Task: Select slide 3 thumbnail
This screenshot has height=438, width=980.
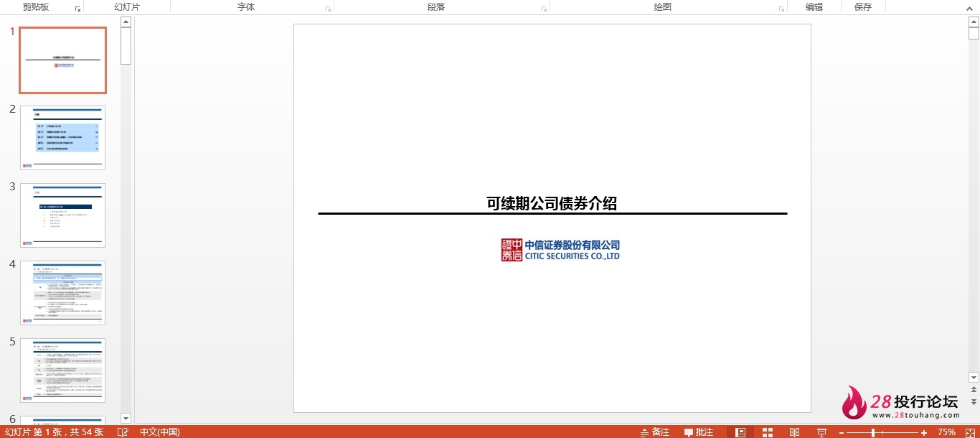Action: (63, 215)
